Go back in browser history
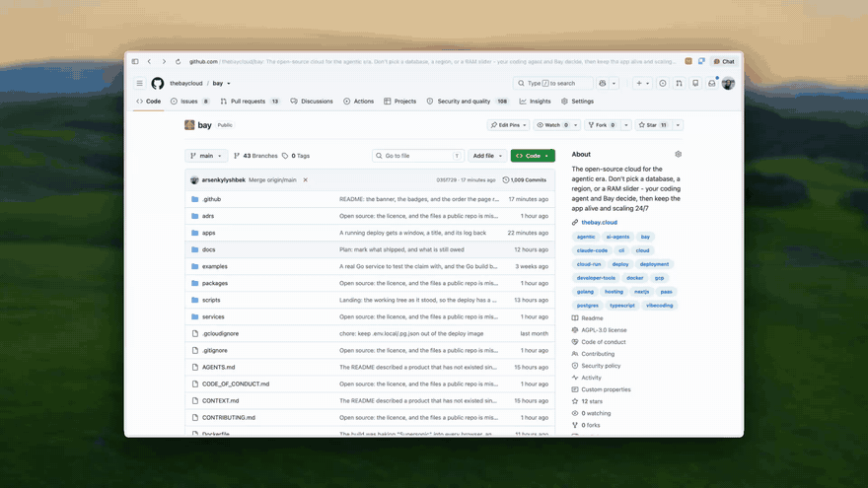 pos(150,61)
